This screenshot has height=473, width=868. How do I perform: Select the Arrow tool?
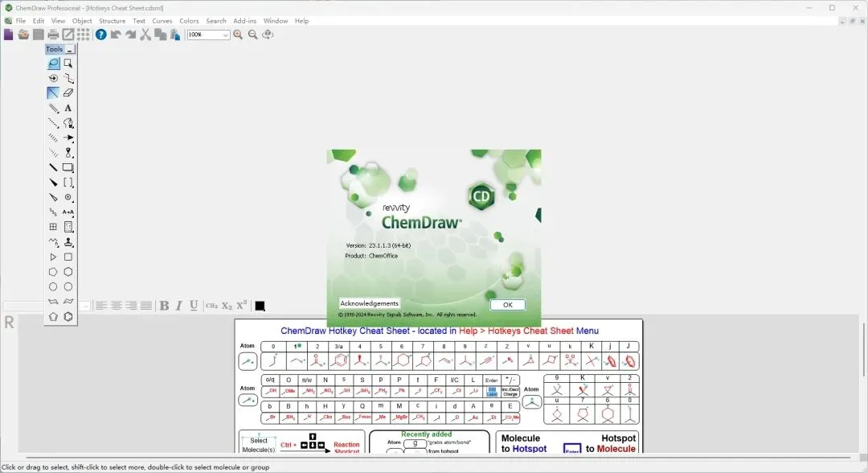[x=68, y=138]
